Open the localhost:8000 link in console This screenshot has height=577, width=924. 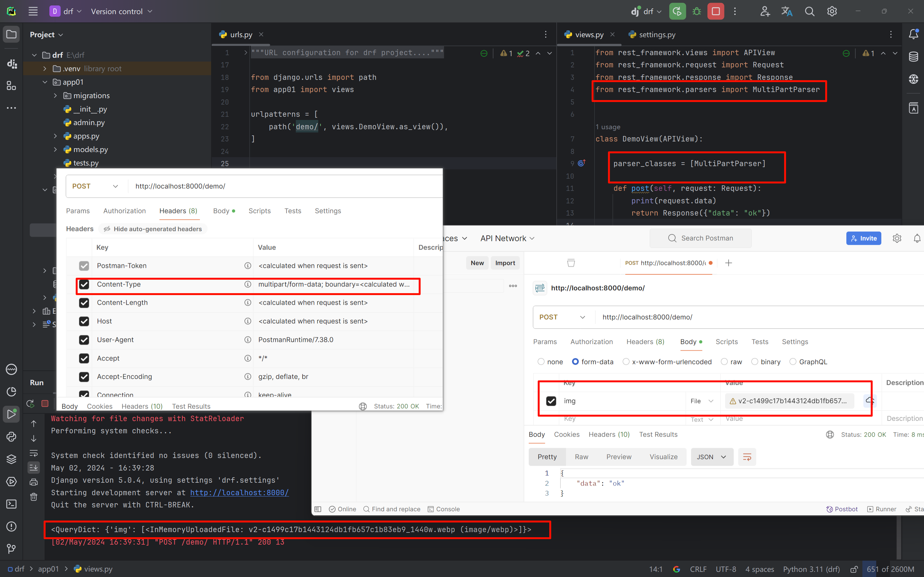click(239, 492)
